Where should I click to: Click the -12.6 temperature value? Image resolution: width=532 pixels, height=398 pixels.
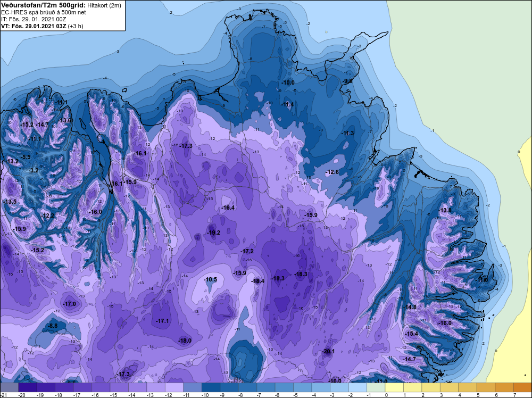332,172
